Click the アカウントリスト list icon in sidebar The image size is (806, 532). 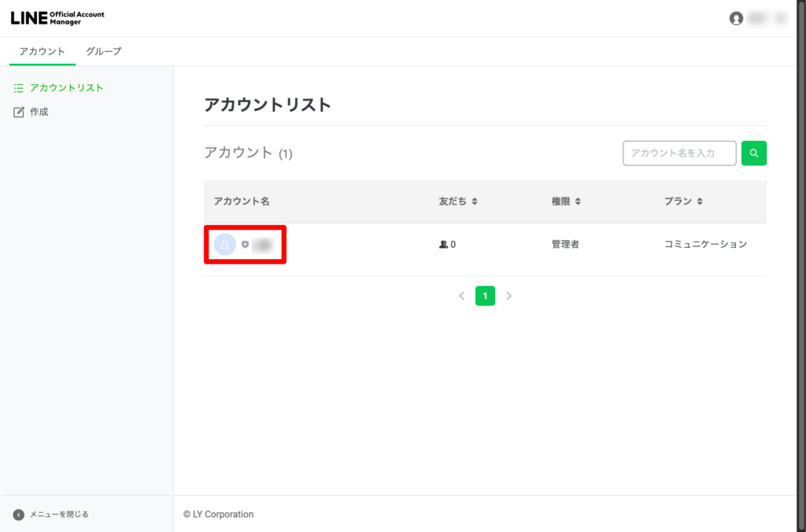pos(19,88)
